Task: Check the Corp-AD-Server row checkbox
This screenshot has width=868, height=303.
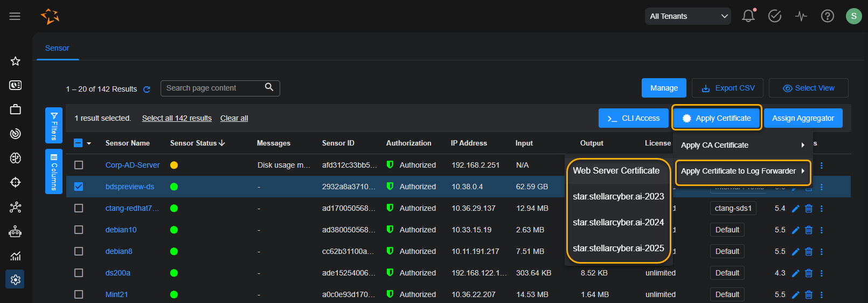Action: point(79,165)
